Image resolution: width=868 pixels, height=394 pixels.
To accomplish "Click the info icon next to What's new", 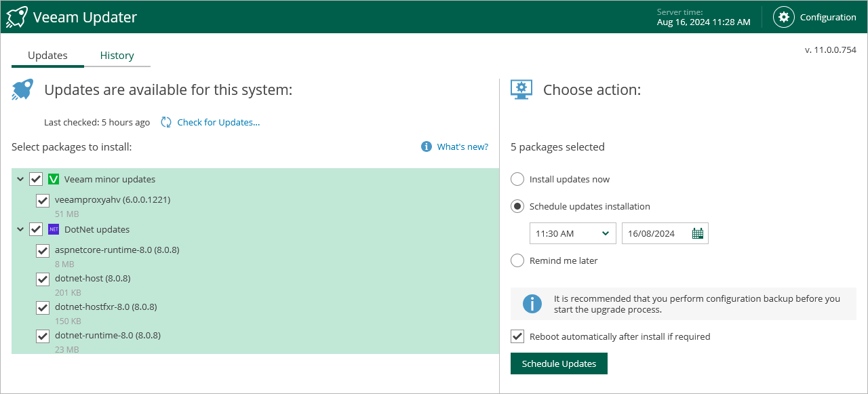I will [x=427, y=146].
